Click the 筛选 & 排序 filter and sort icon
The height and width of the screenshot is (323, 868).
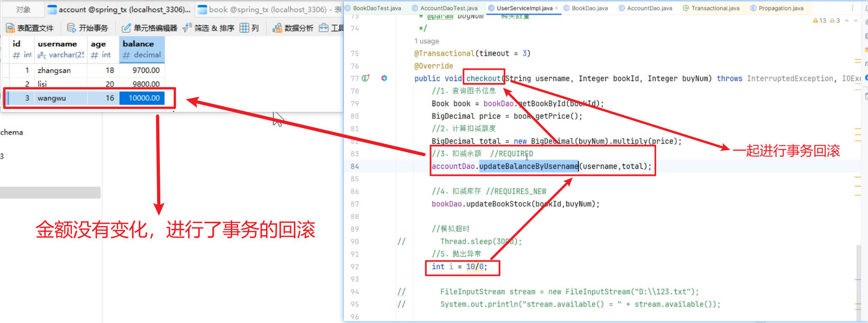click(187, 28)
